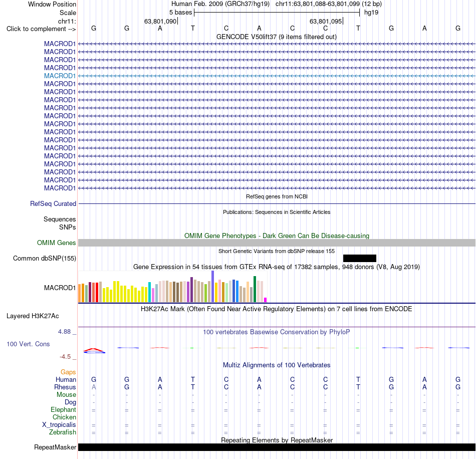
Task: Click the Chicken species row label
Action: pos(64,417)
